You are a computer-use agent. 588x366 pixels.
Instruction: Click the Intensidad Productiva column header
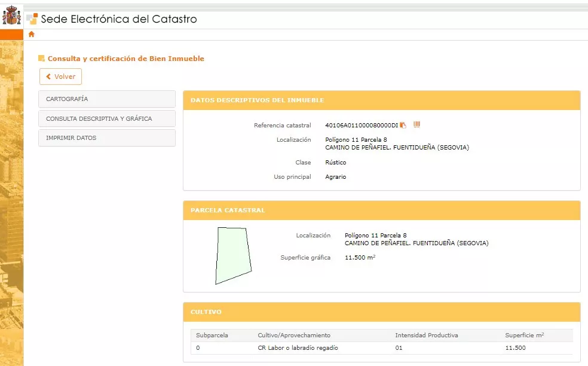point(426,335)
